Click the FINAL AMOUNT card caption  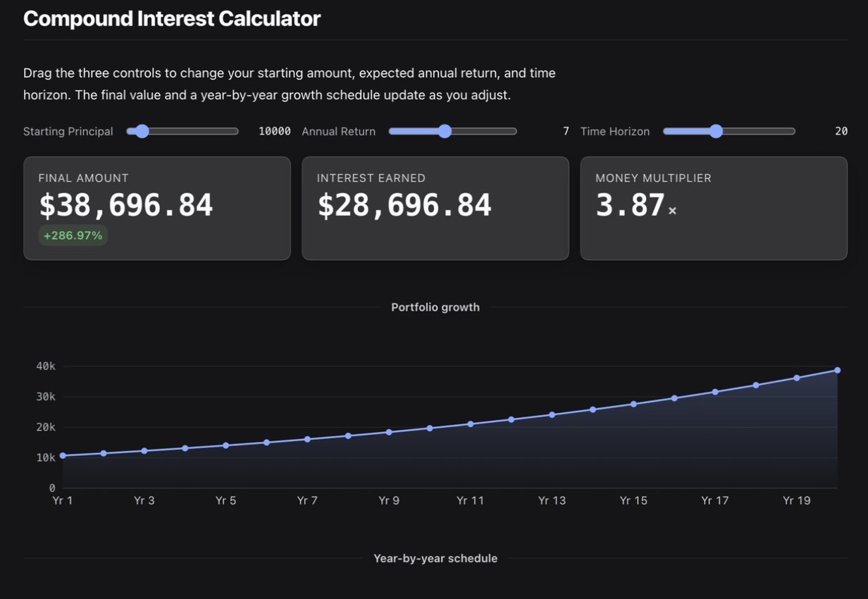[x=84, y=178]
